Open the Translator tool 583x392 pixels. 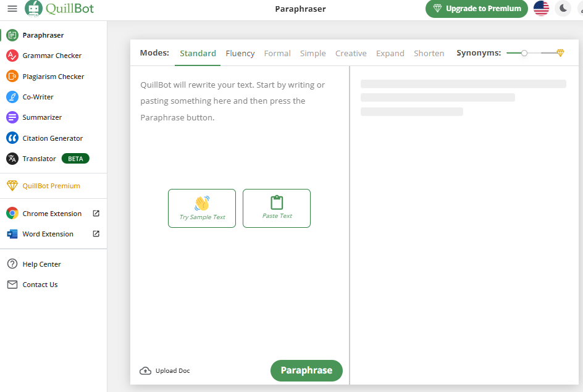click(x=39, y=159)
